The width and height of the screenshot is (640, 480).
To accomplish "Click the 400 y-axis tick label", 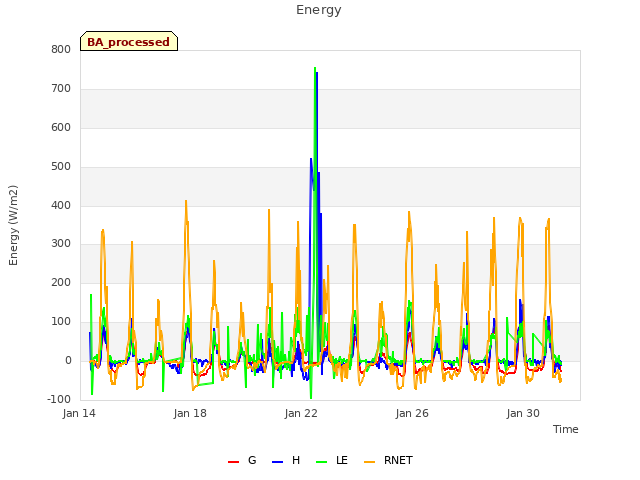I will pos(61,205).
